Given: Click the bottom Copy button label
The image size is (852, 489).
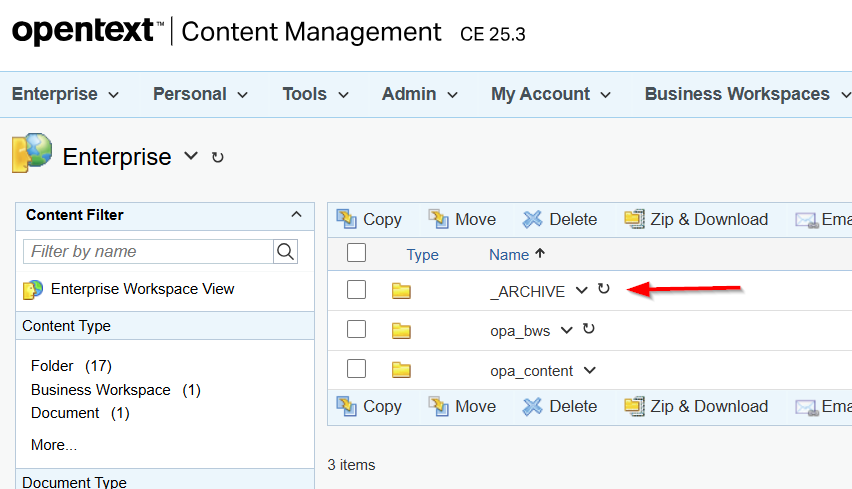Looking at the screenshot, I should tap(382, 407).
